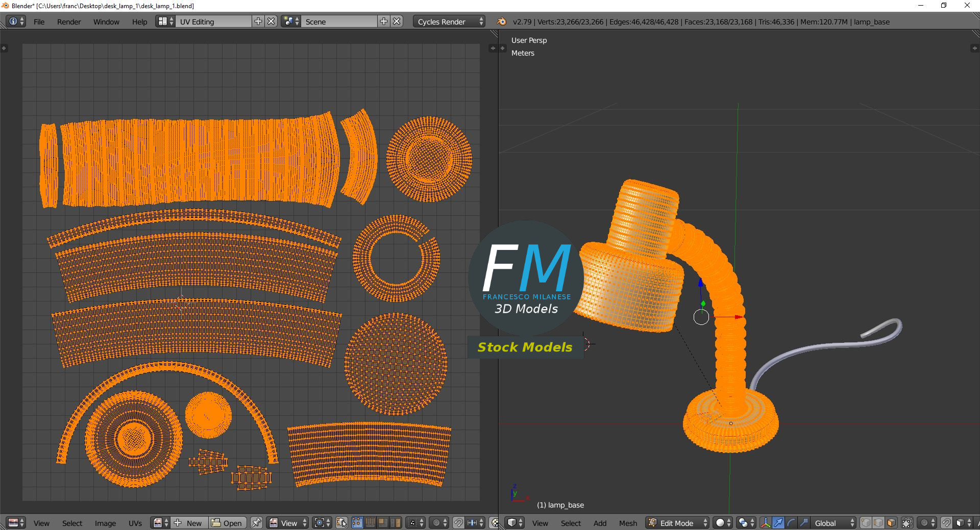Pin the image in UV editor
The image size is (980, 530).
(256, 523)
